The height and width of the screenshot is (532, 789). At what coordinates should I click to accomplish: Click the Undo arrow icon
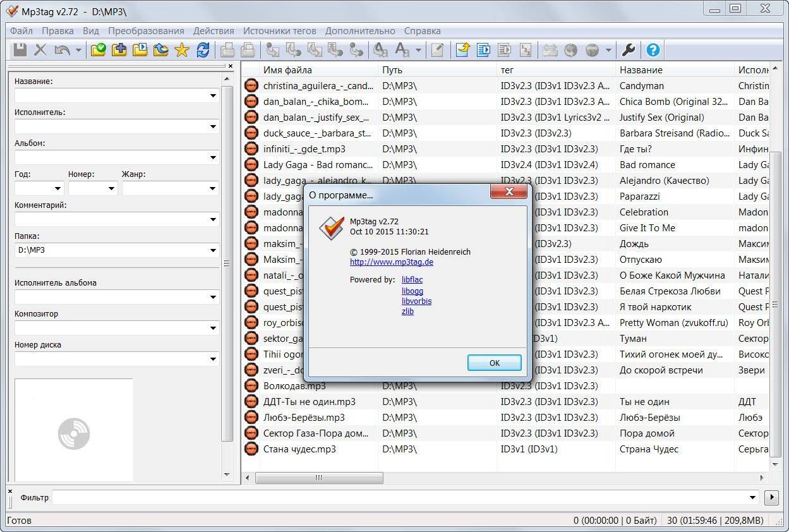(62, 50)
